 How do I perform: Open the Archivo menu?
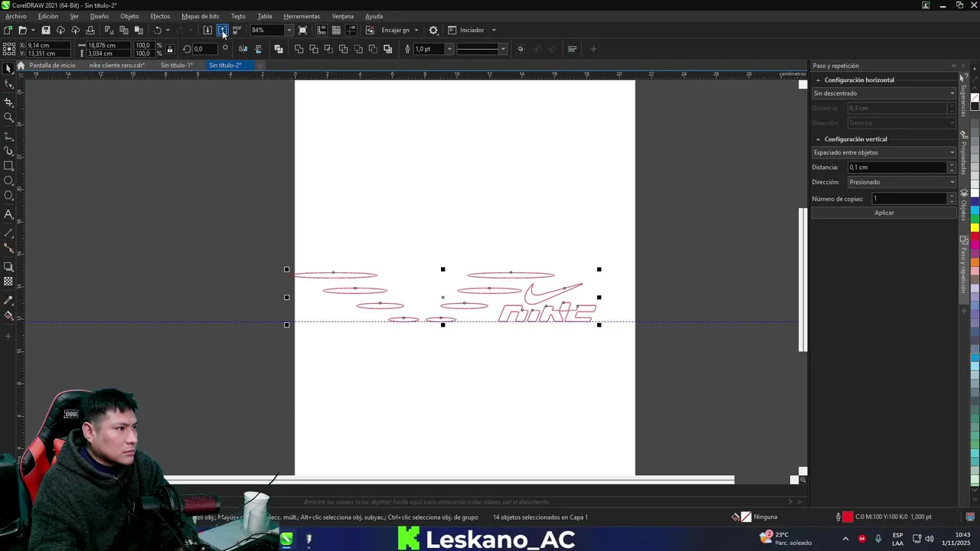click(15, 16)
